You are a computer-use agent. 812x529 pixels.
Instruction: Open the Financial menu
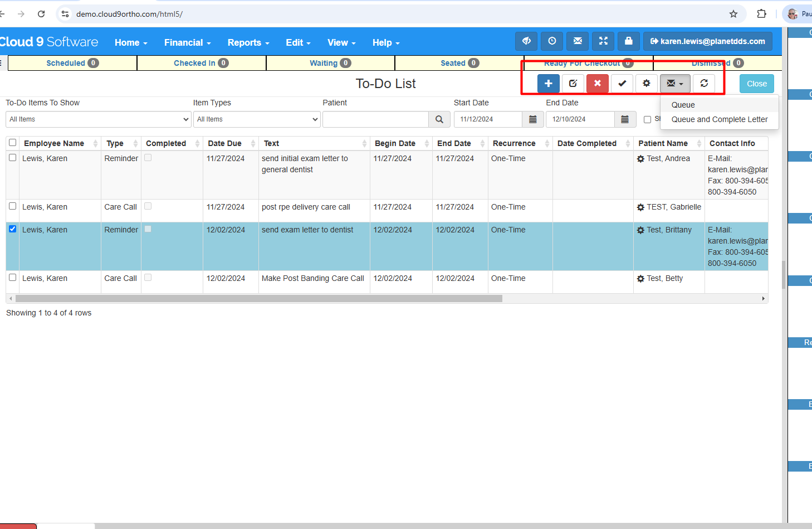tap(187, 42)
